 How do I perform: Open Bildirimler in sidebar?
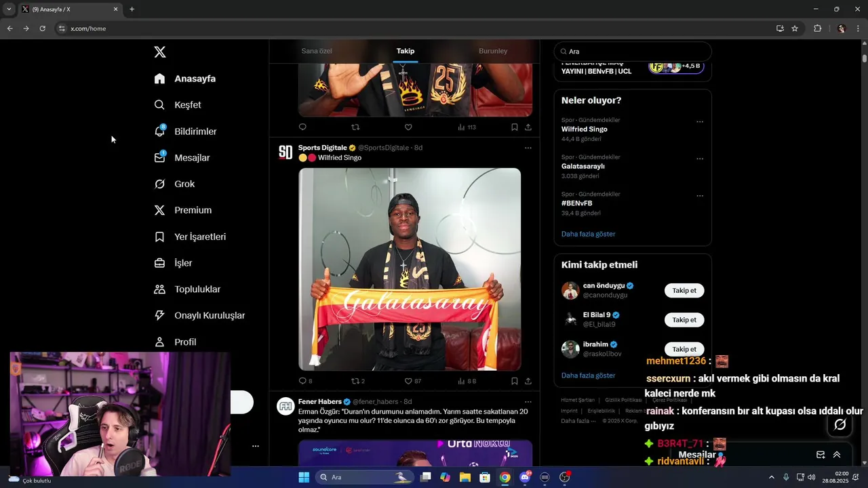coord(186,131)
